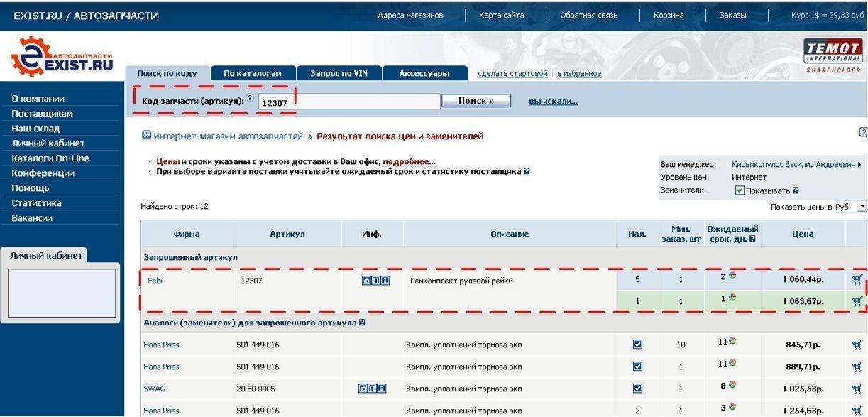Add Febi 1 063,67р. item to cart
Viewport: 868px width, 417px height.
click(x=857, y=301)
